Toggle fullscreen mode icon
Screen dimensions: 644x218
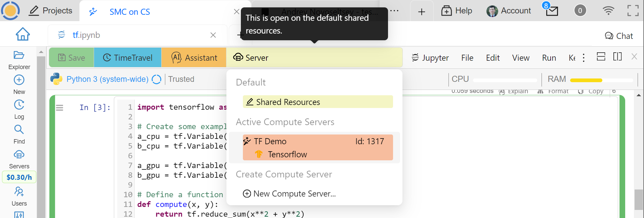(633, 11)
